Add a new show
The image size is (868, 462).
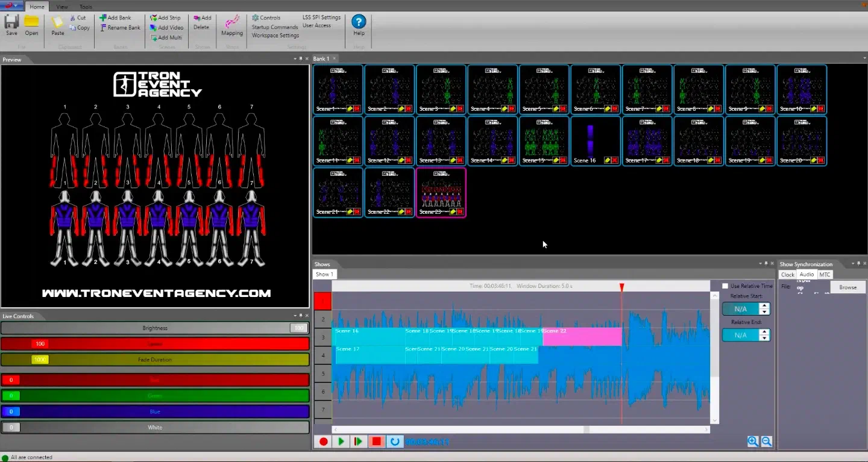click(203, 18)
